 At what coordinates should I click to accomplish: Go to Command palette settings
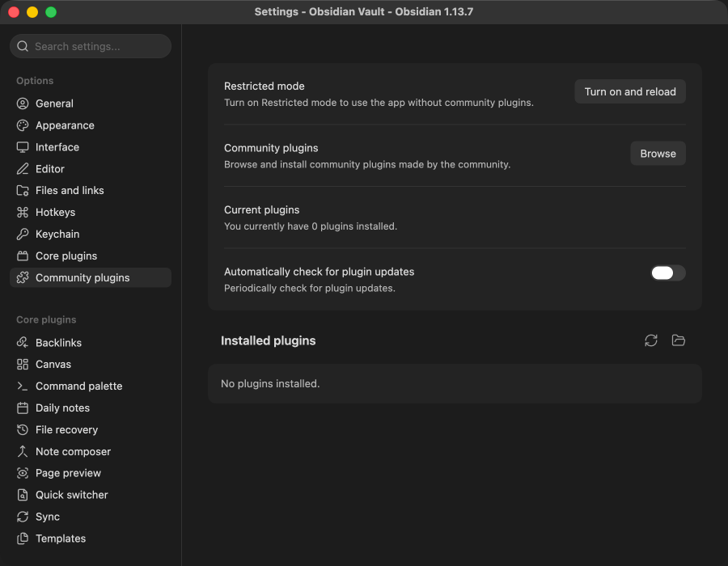click(91, 386)
